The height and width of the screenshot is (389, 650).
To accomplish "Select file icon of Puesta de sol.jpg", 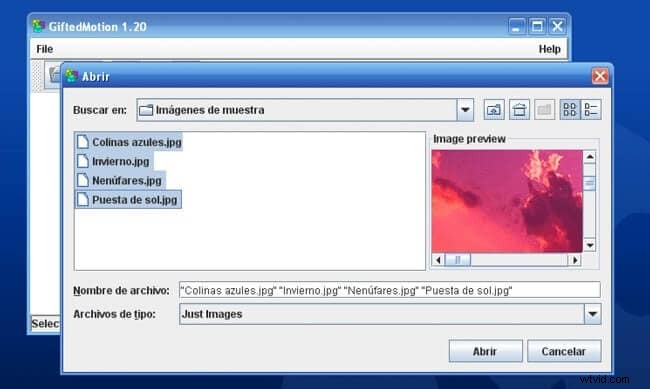I will click(83, 199).
